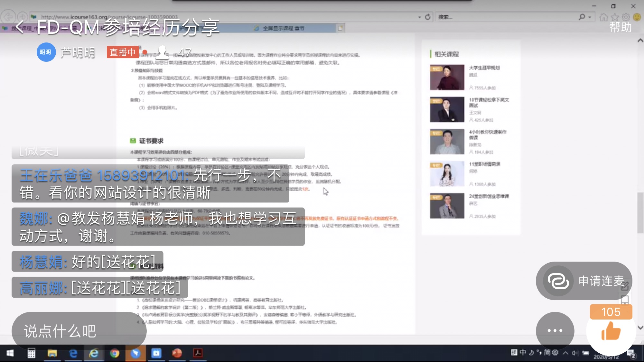Expand the address bar history dropdown arrow
This screenshot has height=362, width=644.
pos(419,17)
